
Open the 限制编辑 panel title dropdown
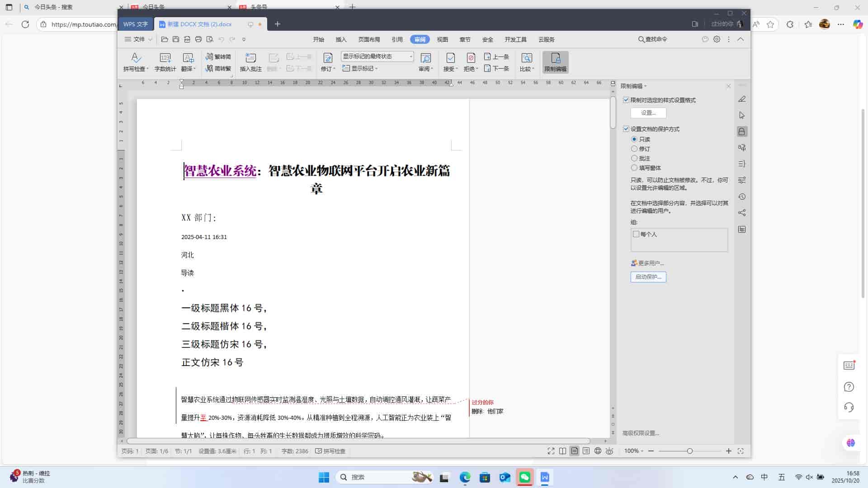tap(633, 86)
